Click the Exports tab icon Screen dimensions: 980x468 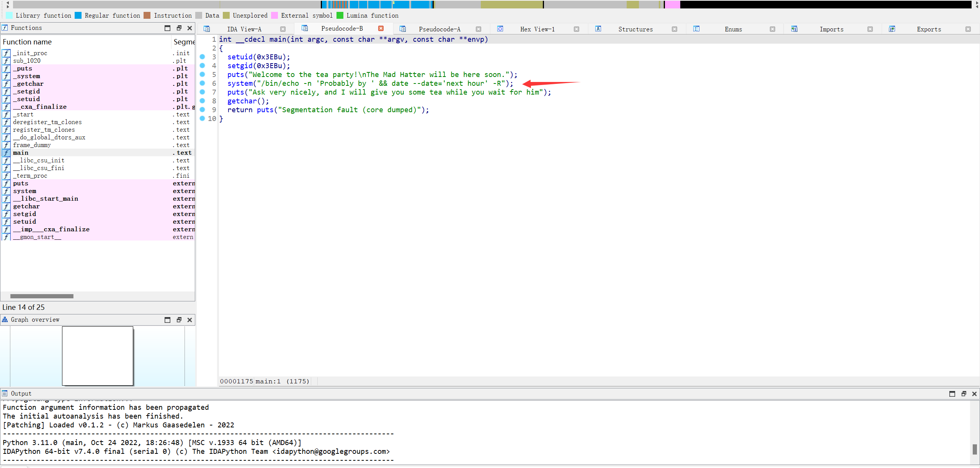pos(892,29)
